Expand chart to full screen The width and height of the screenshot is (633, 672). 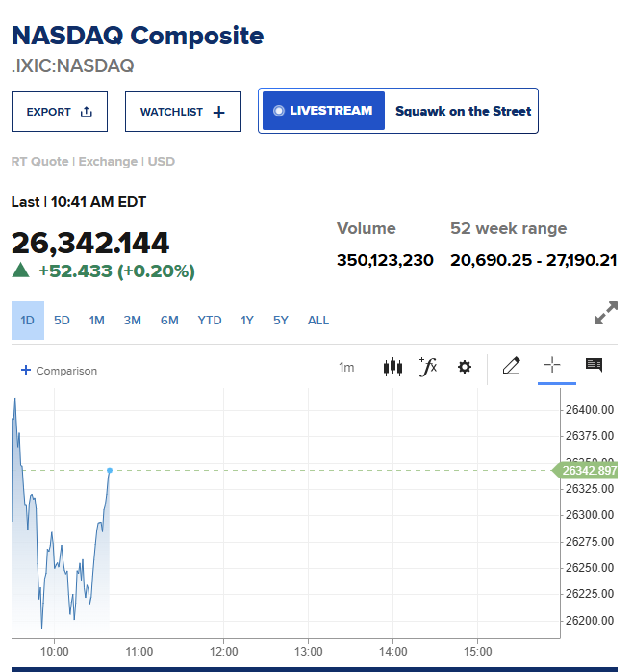pos(606,313)
